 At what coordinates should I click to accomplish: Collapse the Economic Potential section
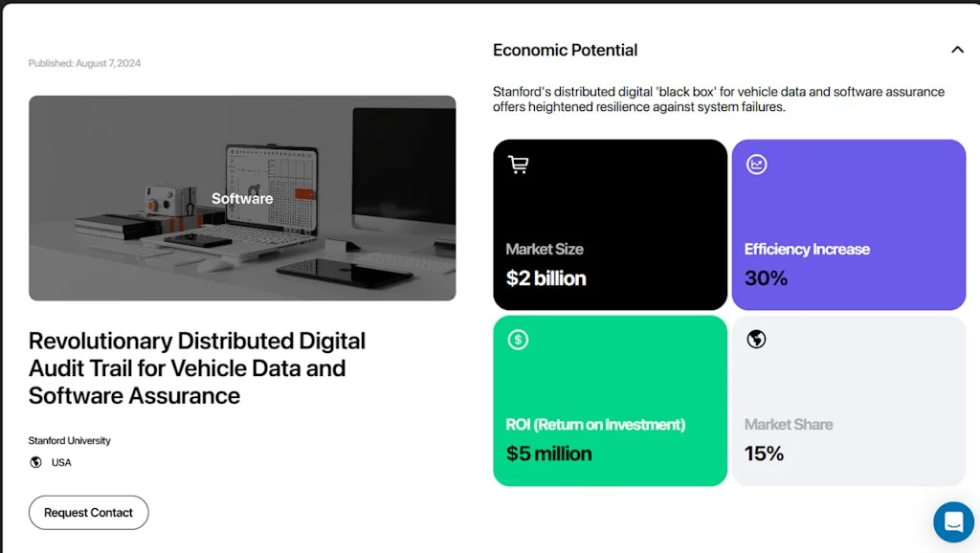tap(957, 50)
